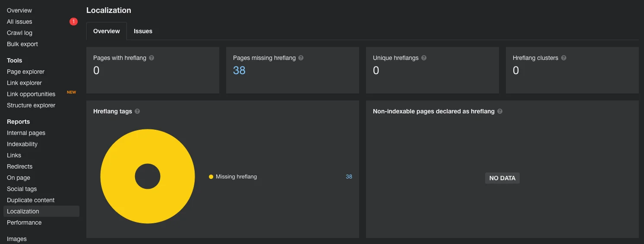644x244 pixels.
Task: Open the Crawl log in sidebar
Action: tap(20, 33)
